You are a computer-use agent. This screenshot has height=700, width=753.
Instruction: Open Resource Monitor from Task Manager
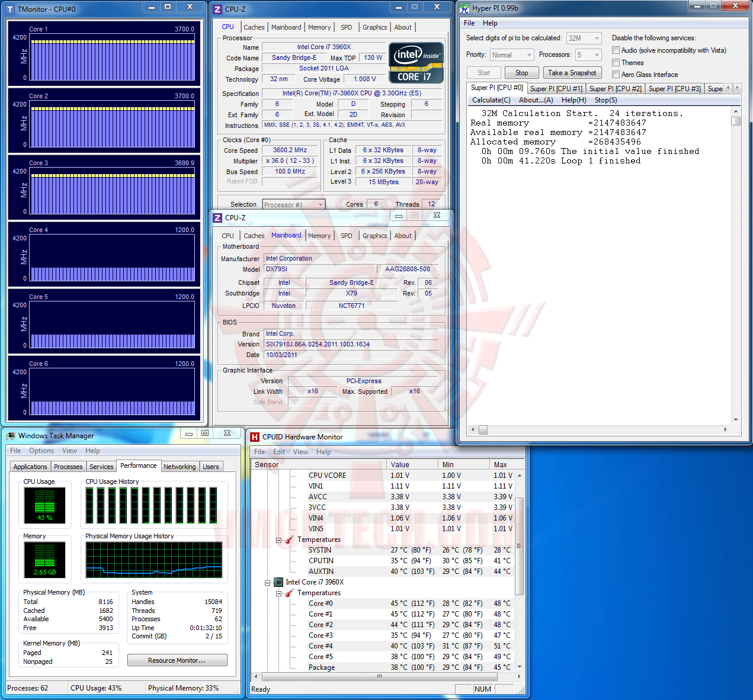(x=177, y=660)
